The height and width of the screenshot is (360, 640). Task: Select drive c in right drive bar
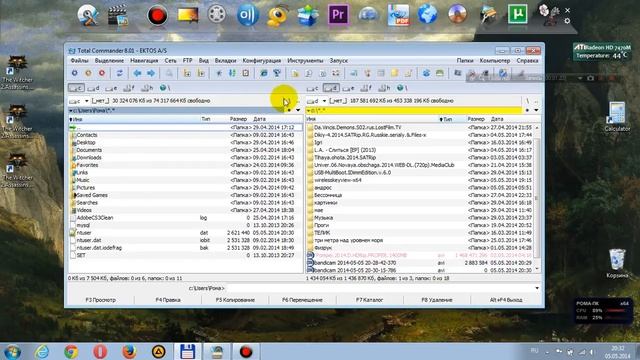pyautogui.click(x=312, y=88)
